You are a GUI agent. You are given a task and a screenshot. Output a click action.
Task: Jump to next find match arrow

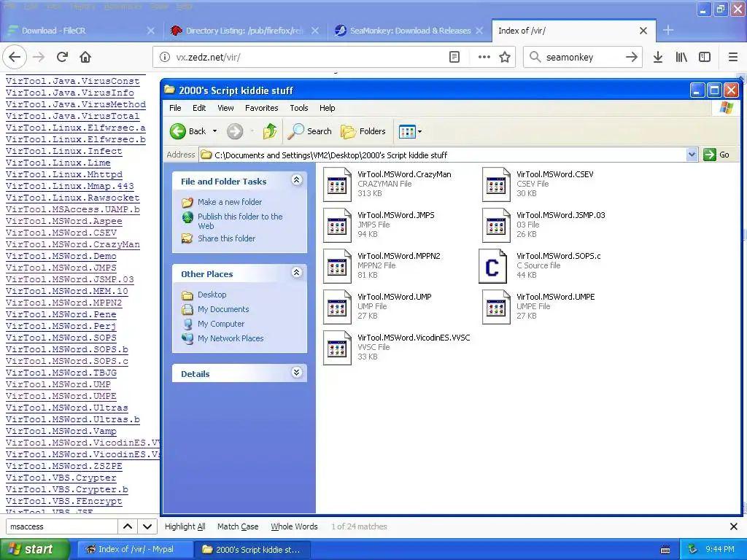coord(147,526)
